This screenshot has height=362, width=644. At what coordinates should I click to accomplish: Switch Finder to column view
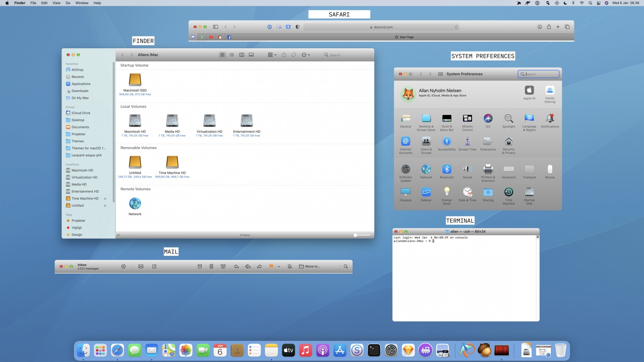point(241,55)
